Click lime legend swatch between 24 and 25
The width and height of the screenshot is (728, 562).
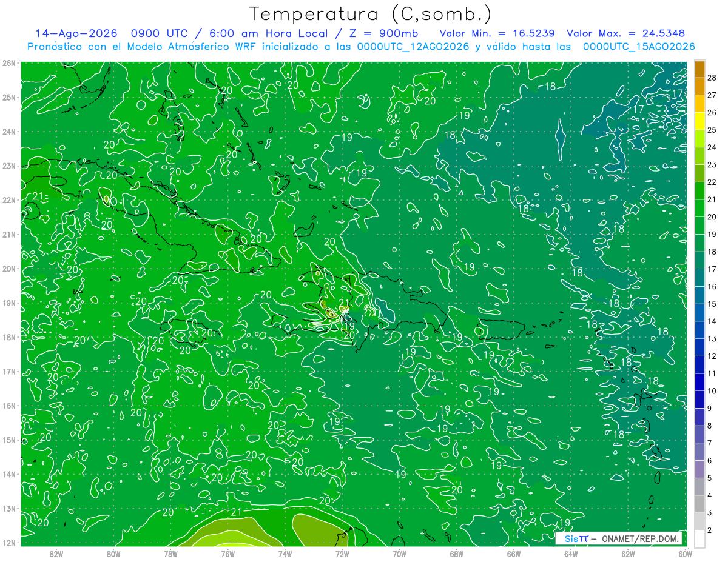coord(699,139)
